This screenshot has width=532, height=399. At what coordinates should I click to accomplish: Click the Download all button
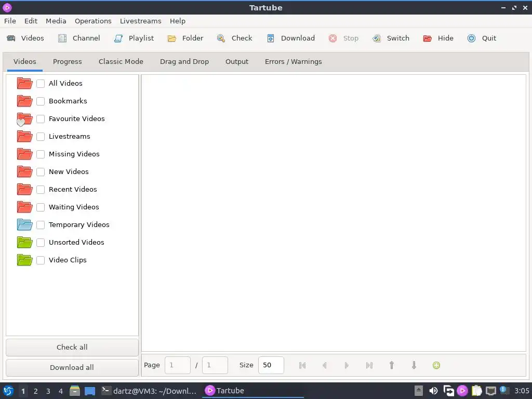click(72, 367)
